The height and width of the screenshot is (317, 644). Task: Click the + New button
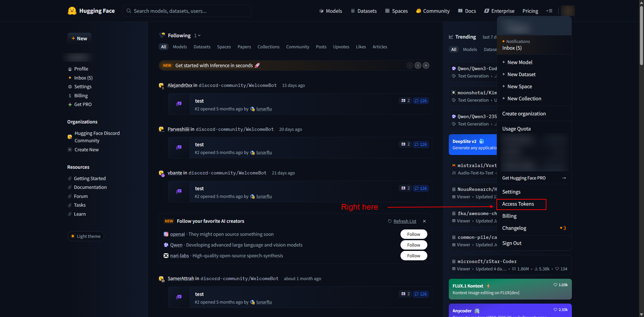tap(79, 38)
